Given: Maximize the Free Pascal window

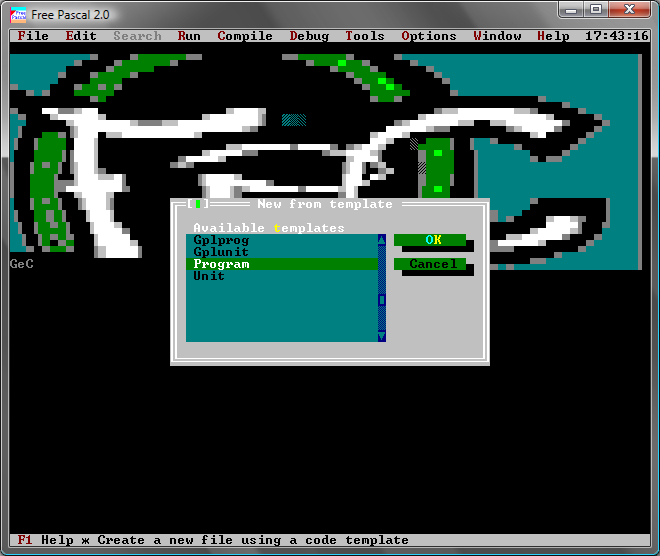Looking at the screenshot, I should coord(596,10).
